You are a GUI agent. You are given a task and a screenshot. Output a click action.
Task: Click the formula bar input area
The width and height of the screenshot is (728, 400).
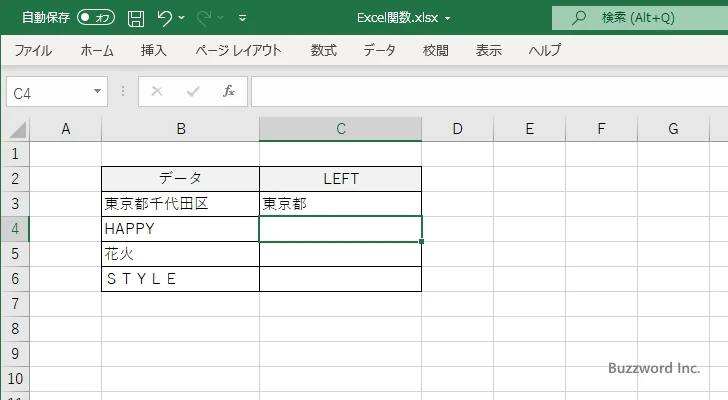[x=489, y=92]
